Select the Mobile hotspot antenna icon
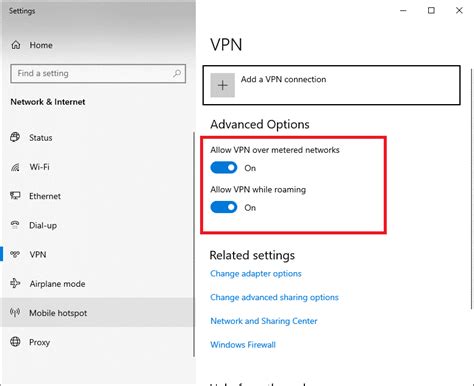The width and height of the screenshot is (474, 386). (15, 312)
